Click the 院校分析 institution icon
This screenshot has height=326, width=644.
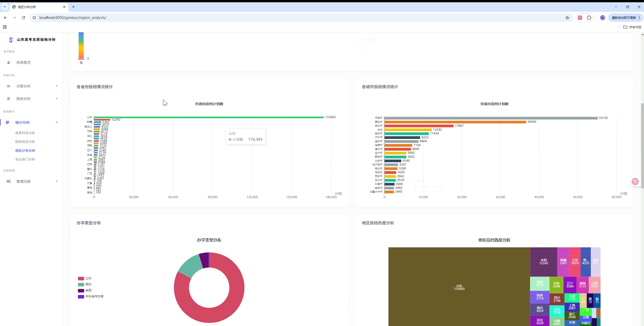9,99
